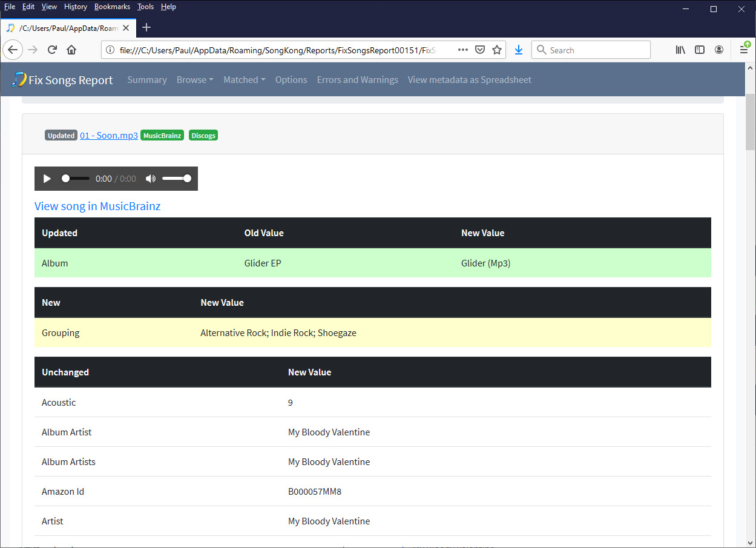Go to the browser Home page
The width and height of the screenshot is (756, 548).
click(71, 50)
